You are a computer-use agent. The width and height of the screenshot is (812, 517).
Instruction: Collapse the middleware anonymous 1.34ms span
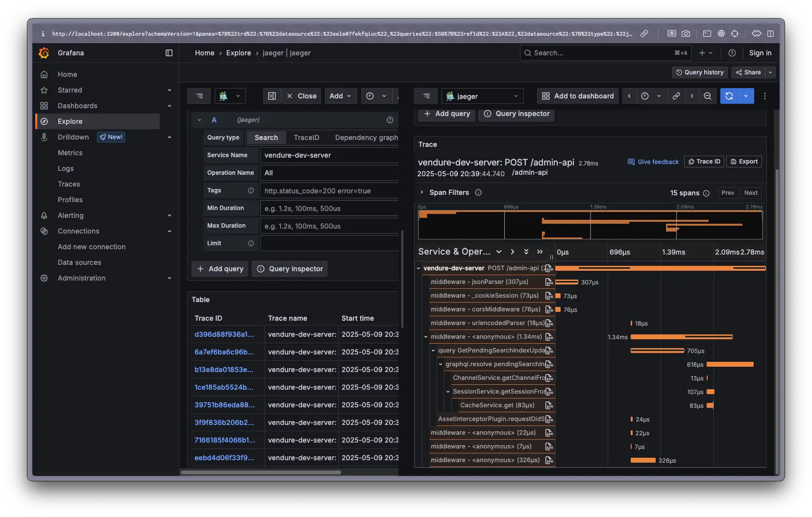coord(425,337)
